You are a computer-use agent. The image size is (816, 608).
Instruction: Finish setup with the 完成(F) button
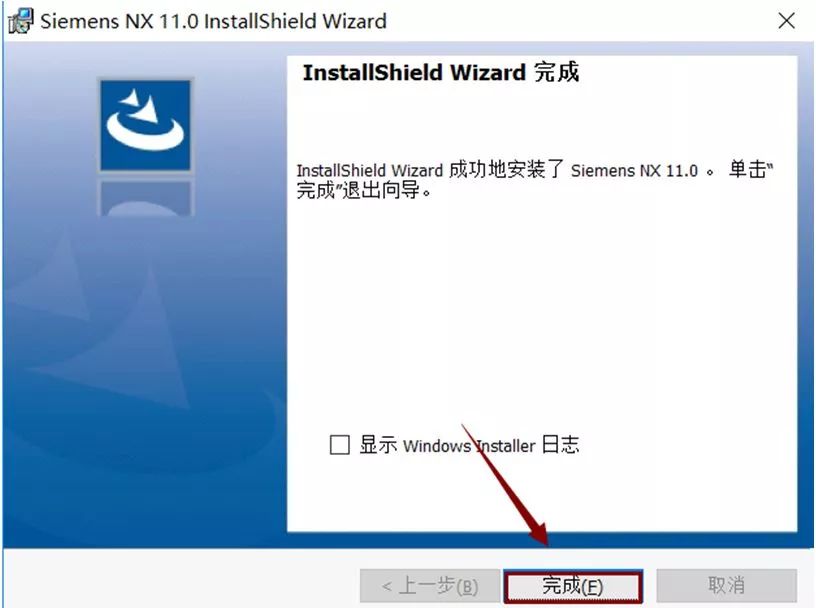[573, 586]
